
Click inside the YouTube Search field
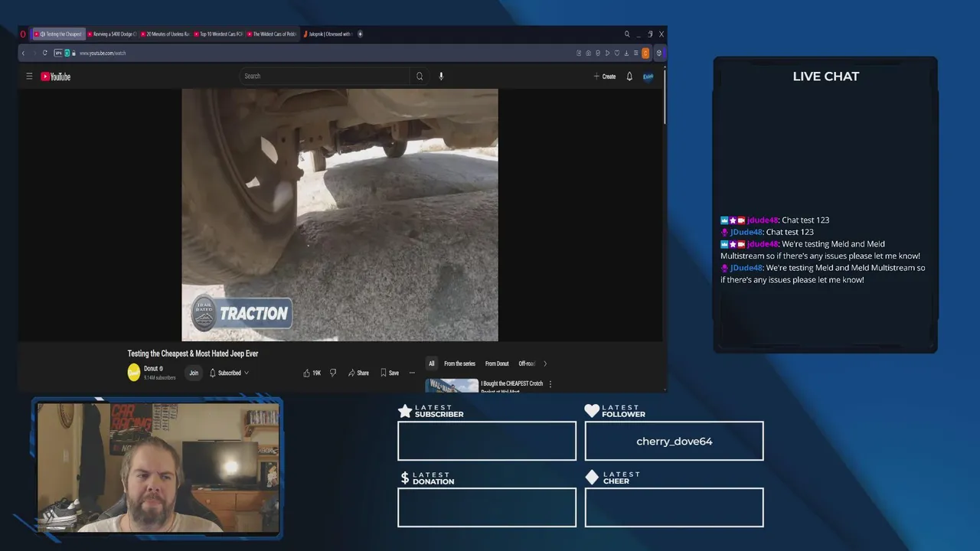(x=325, y=76)
